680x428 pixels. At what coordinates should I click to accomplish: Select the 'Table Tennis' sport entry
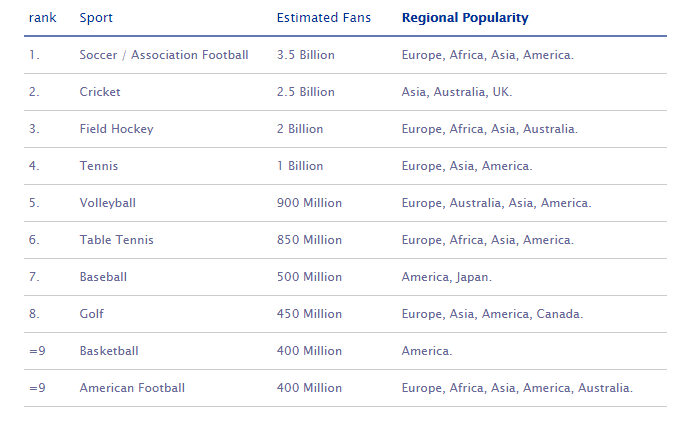[x=116, y=240]
